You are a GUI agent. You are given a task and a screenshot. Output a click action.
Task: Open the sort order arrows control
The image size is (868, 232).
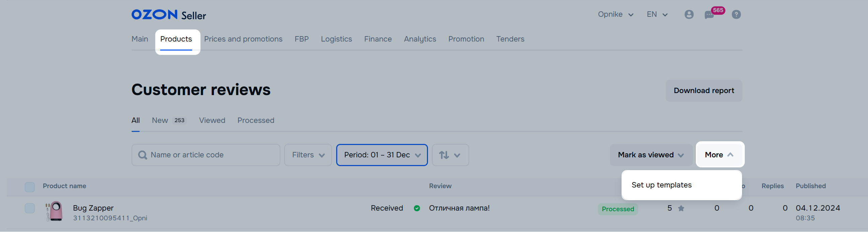coord(450,155)
